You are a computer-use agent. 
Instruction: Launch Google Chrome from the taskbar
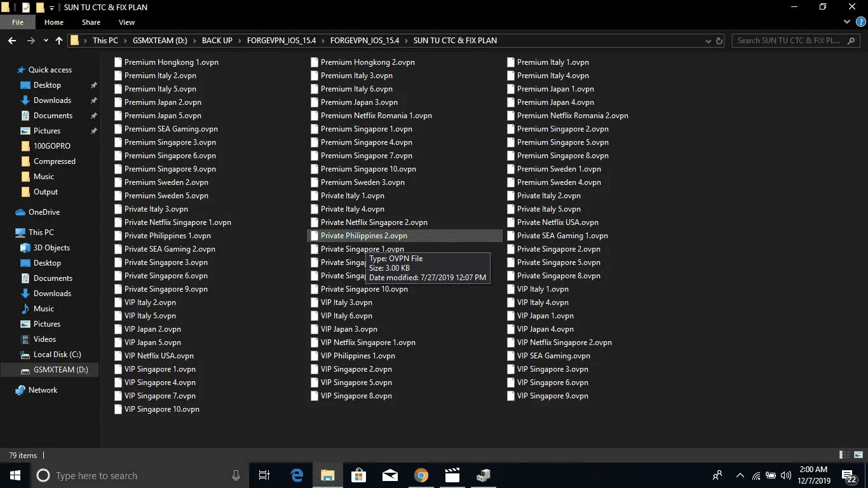(x=421, y=475)
